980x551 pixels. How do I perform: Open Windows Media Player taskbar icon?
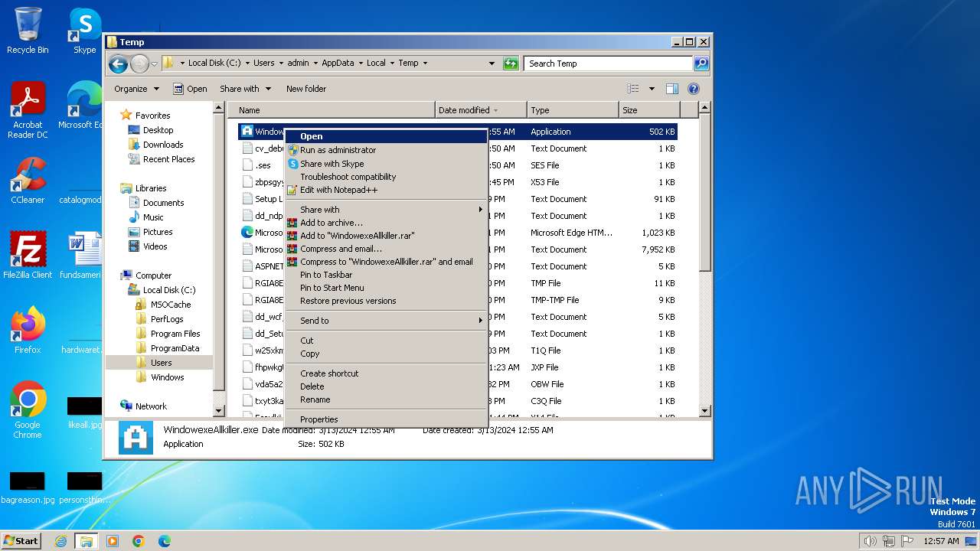(x=113, y=541)
